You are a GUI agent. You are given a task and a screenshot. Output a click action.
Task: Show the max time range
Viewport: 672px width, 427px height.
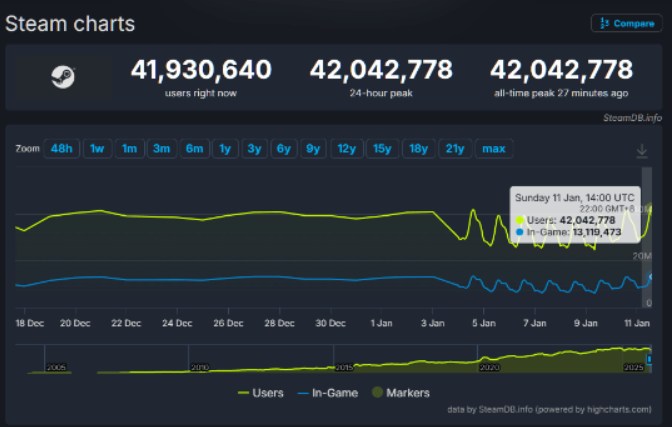coord(493,149)
